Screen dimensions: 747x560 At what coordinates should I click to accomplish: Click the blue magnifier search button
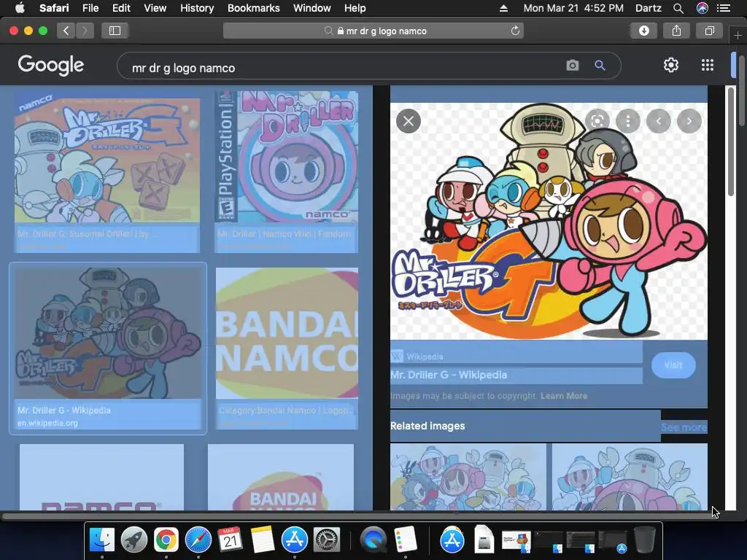coord(600,66)
